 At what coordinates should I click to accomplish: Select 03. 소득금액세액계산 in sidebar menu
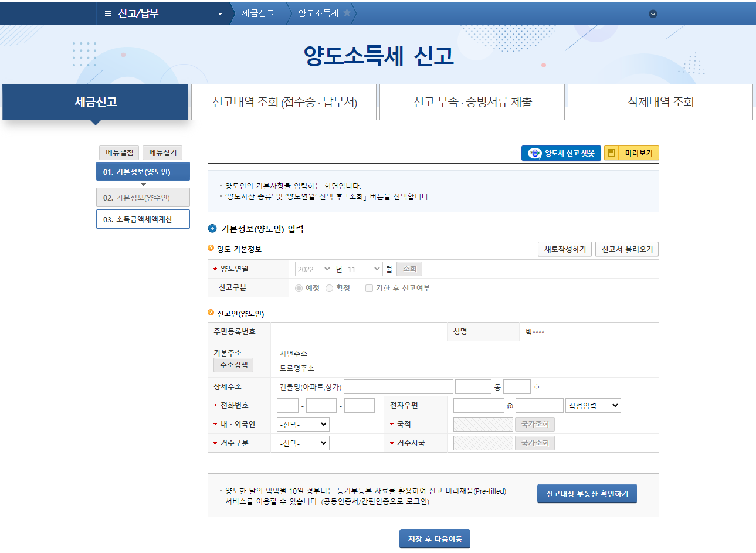tap(143, 219)
